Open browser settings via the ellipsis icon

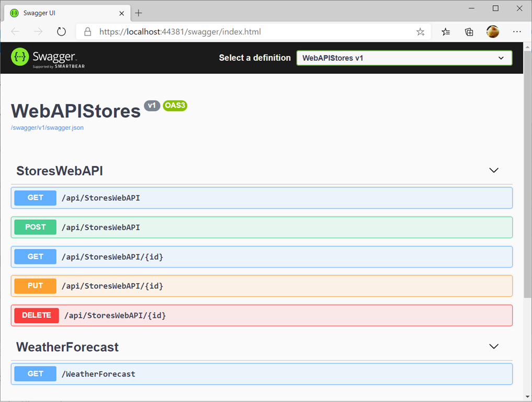(x=517, y=31)
